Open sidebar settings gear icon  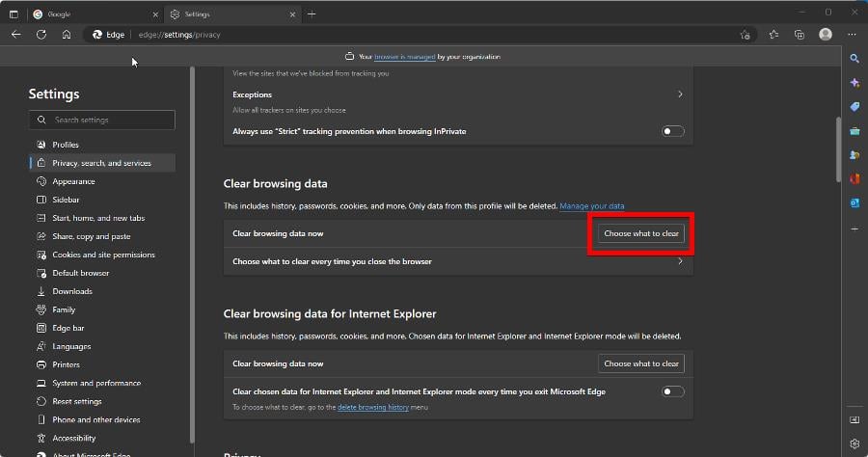[x=854, y=444]
